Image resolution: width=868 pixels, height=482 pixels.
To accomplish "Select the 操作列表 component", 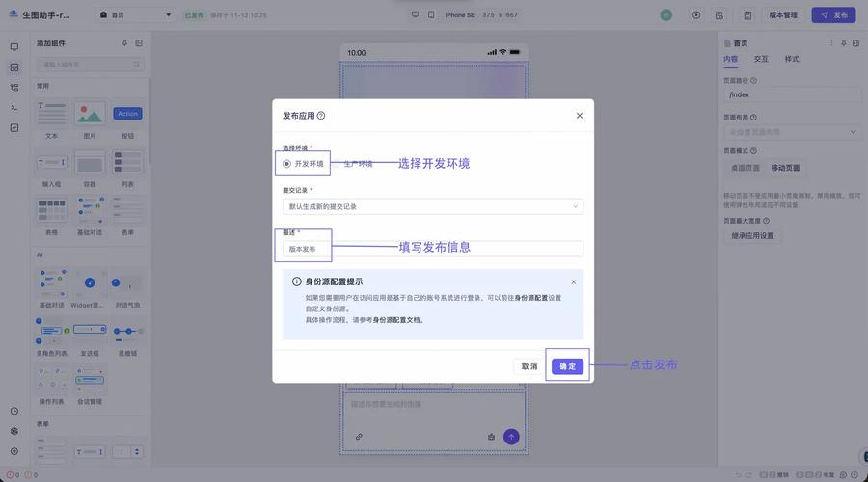I will 51,386.
